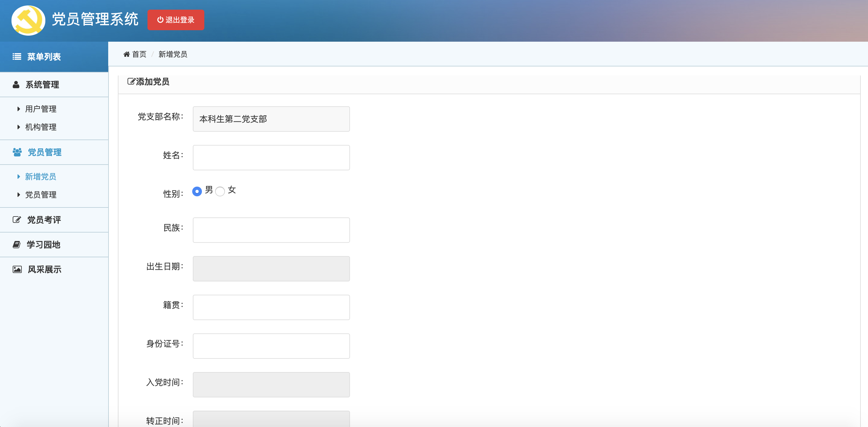Click the home icon in breadcrumb
This screenshot has width=868, height=427.
coord(126,54)
